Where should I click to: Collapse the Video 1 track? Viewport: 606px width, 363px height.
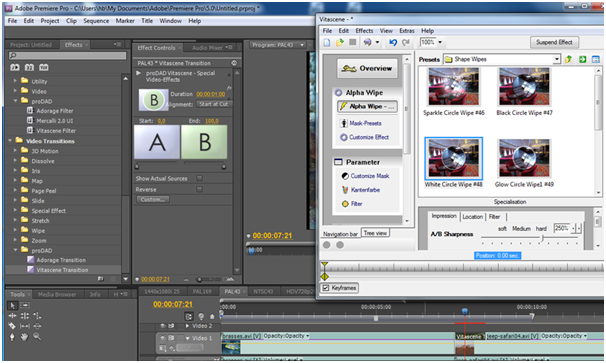pyautogui.click(x=187, y=338)
